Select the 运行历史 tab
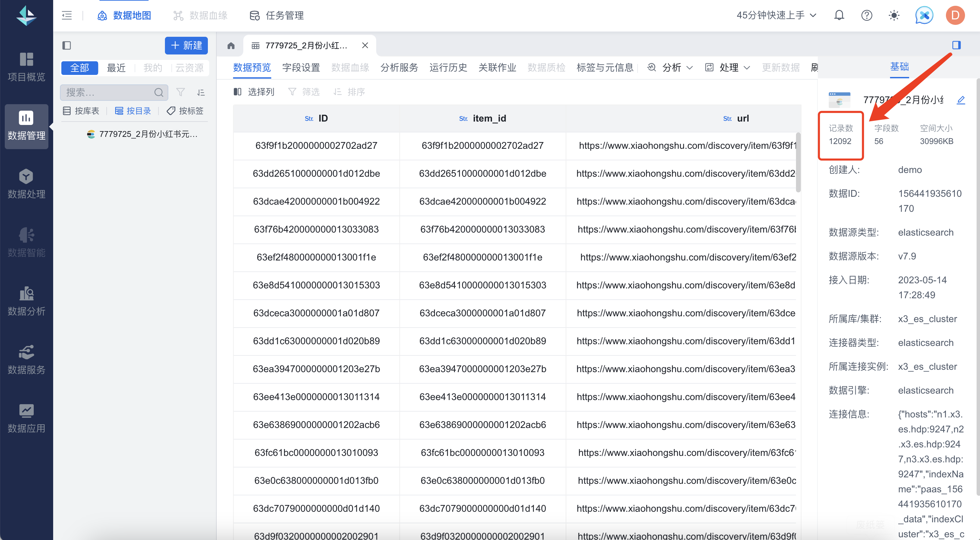Screen dimensions: 980x540 (448, 68)
